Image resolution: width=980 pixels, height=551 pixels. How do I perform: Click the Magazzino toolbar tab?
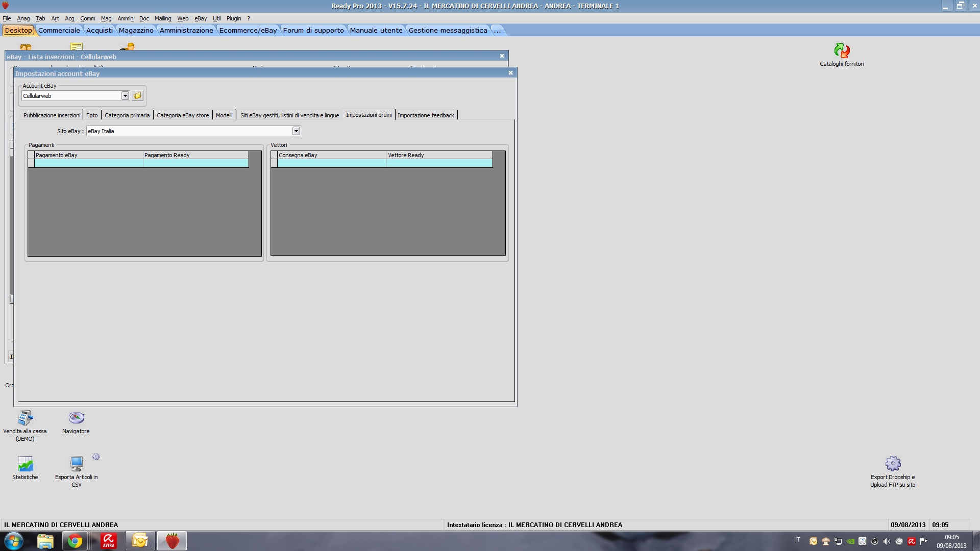pos(136,30)
